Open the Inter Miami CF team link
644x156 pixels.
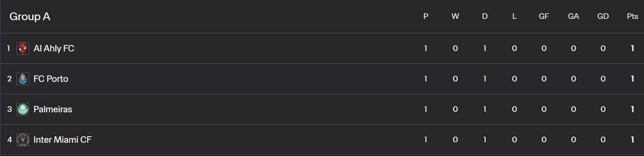click(x=62, y=140)
